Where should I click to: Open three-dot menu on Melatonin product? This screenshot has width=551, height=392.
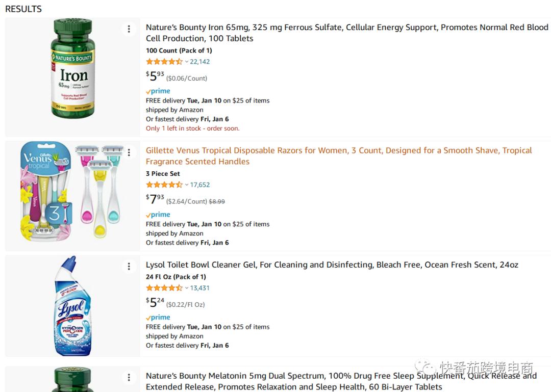click(x=129, y=378)
